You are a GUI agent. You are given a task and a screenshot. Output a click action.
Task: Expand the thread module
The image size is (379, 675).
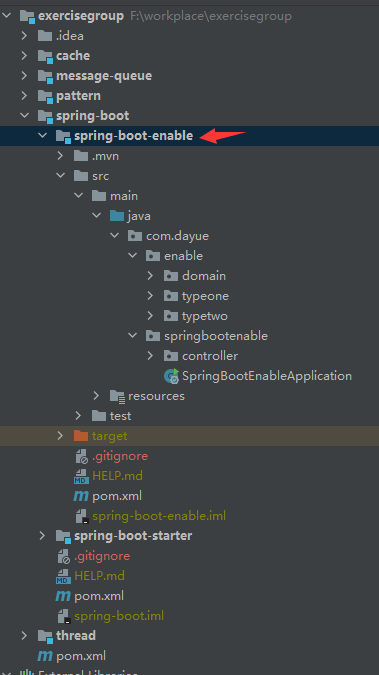click(x=24, y=635)
